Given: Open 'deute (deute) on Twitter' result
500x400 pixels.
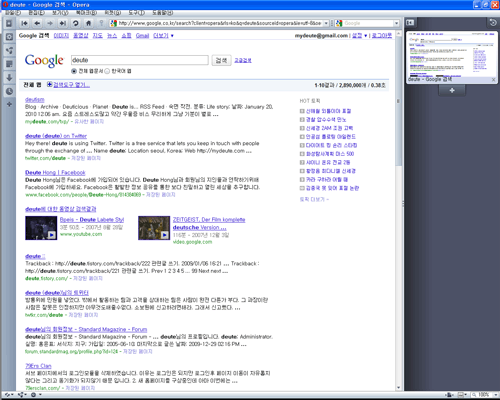Looking at the screenshot, I should (x=56, y=136).
